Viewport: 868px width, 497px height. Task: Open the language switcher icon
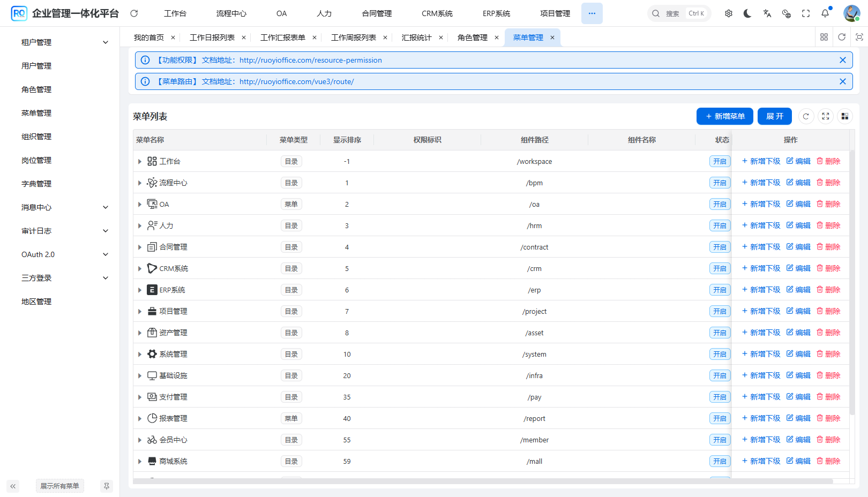(x=767, y=13)
